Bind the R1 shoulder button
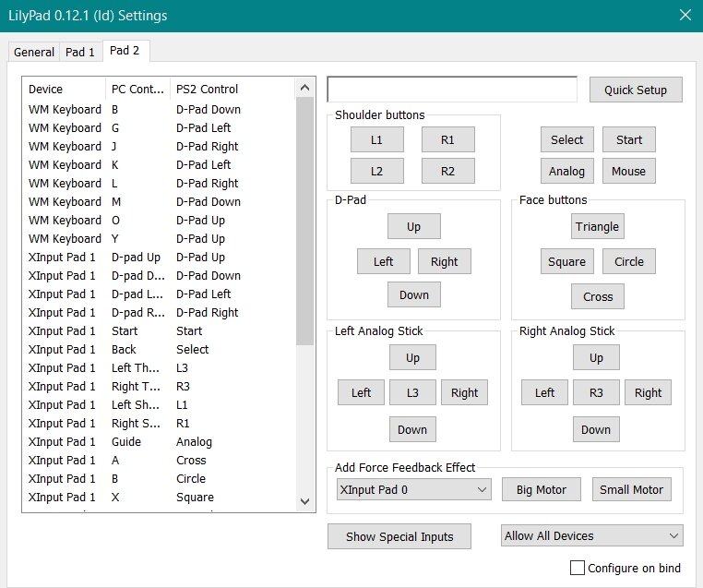Image resolution: width=703 pixels, height=588 pixels. 447,139
